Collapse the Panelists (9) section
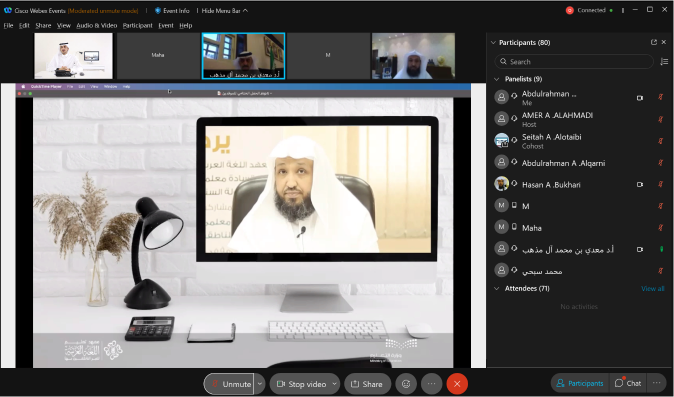The image size is (674, 397). (496, 79)
